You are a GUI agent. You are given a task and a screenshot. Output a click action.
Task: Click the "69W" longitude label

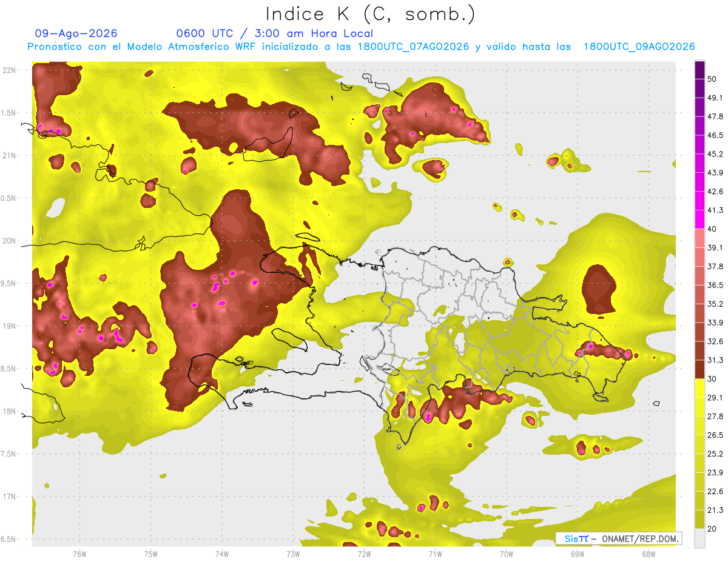(x=577, y=554)
